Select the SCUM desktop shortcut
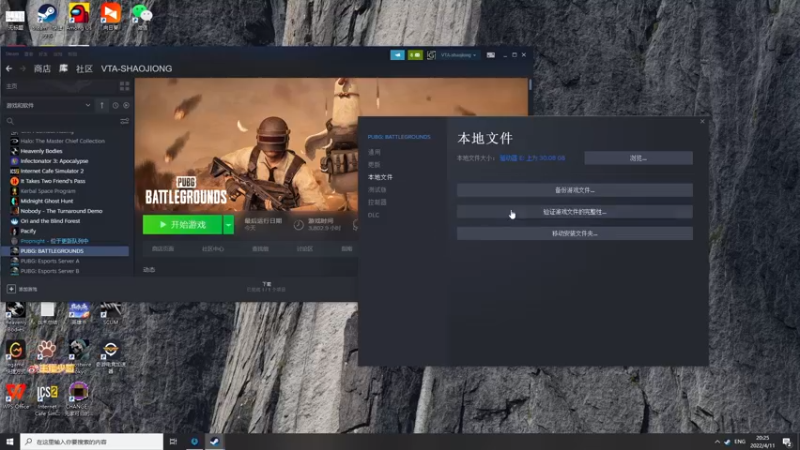Screen dimensions: 800x450 [110, 313]
